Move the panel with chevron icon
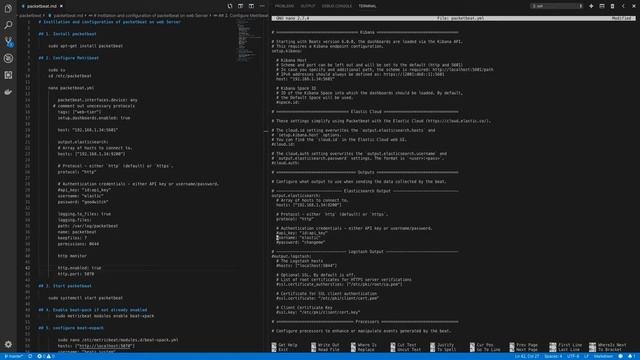The height and width of the screenshot is (360, 640). point(623,6)
